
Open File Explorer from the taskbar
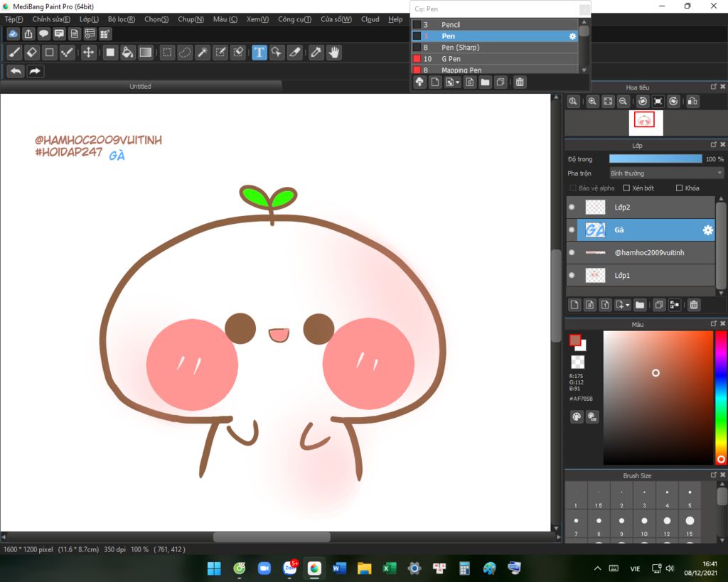click(365, 568)
